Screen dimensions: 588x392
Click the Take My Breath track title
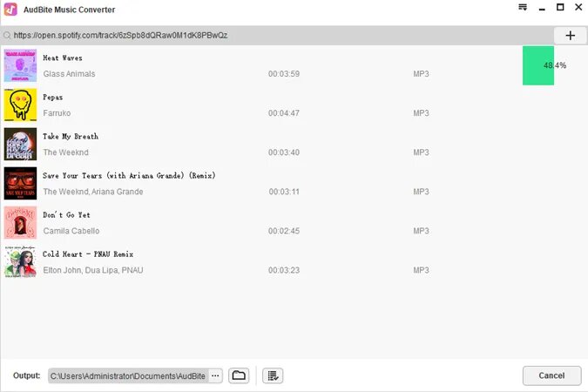pos(71,137)
